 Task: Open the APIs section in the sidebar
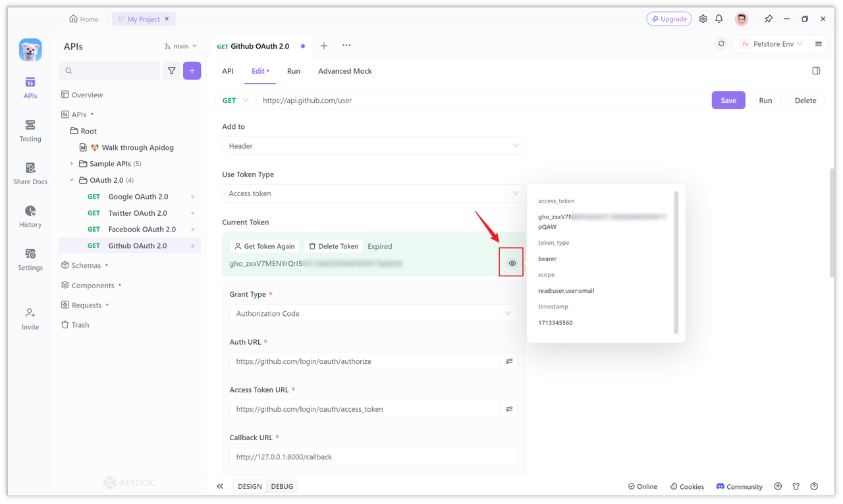coord(30,88)
